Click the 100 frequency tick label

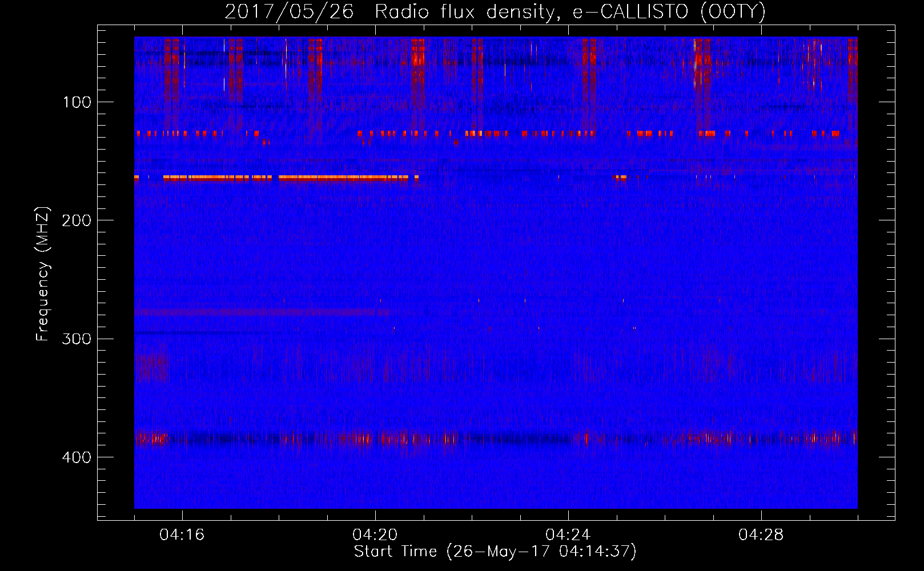(77, 102)
